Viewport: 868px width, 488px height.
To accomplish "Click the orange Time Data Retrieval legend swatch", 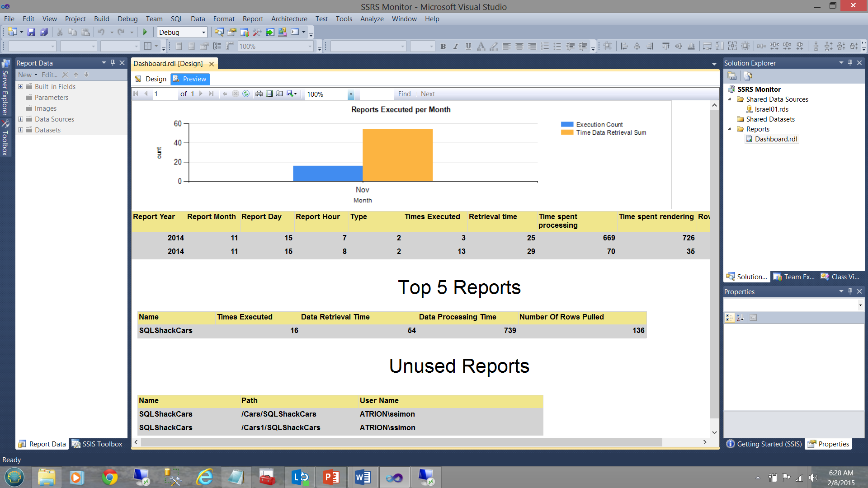I will [x=567, y=132].
